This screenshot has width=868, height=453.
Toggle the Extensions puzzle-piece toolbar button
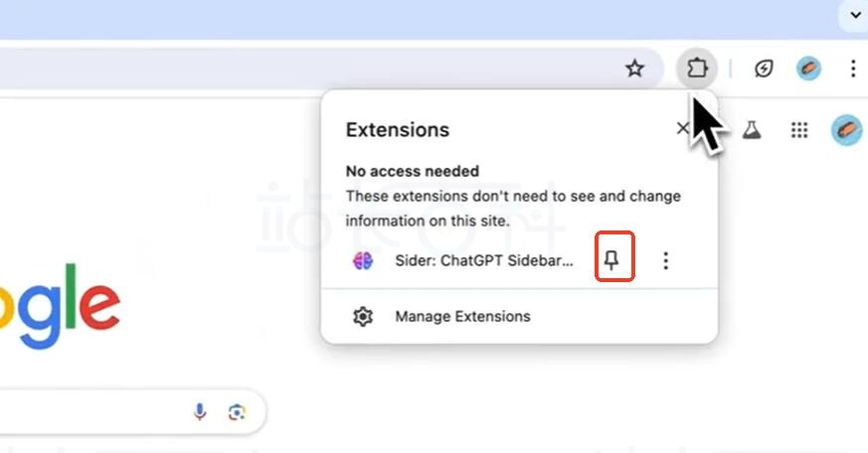[x=697, y=68]
